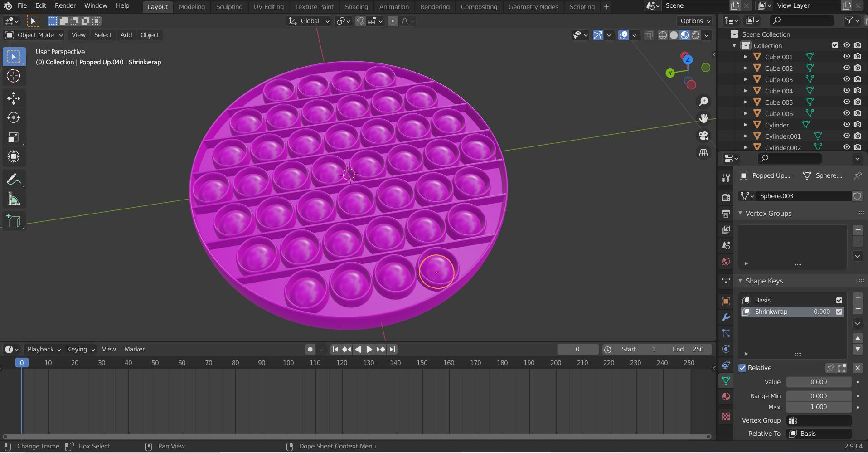Select the Annotate tool
The image size is (868, 453).
point(14,180)
